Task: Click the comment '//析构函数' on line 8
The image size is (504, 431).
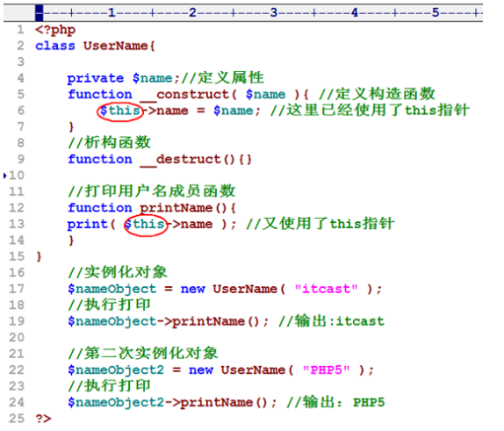Action: coord(109,143)
